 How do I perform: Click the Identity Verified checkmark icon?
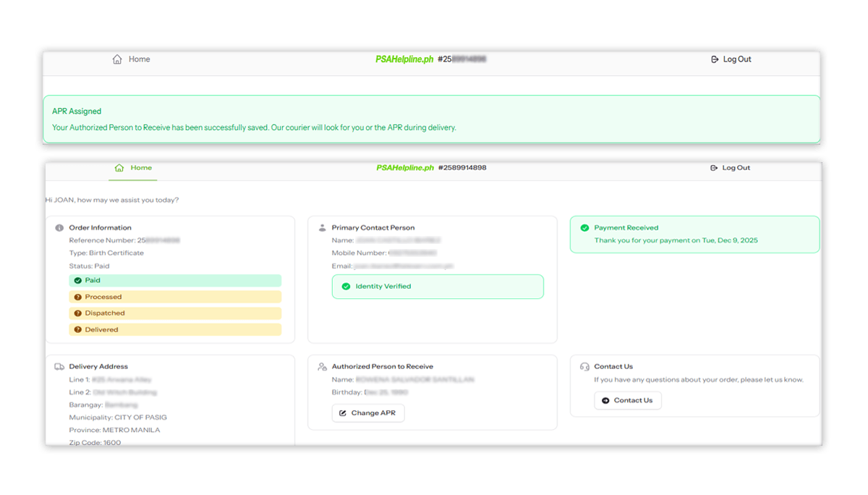(x=346, y=287)
